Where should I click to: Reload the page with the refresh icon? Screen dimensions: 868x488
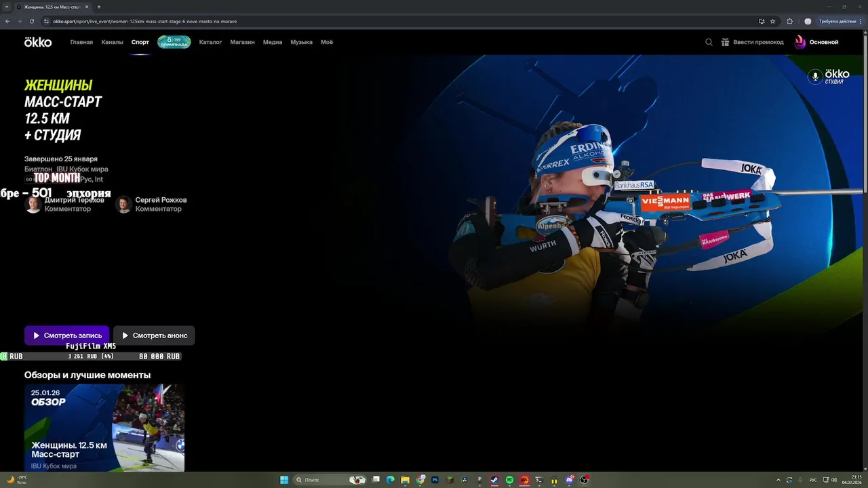pos(32,21)
